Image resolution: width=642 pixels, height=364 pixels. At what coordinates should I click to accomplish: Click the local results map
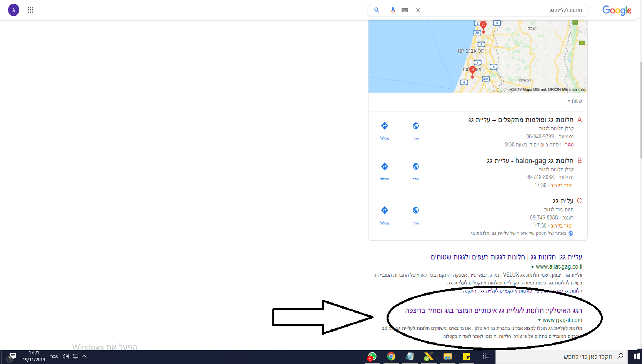click(x=478, y=56)
